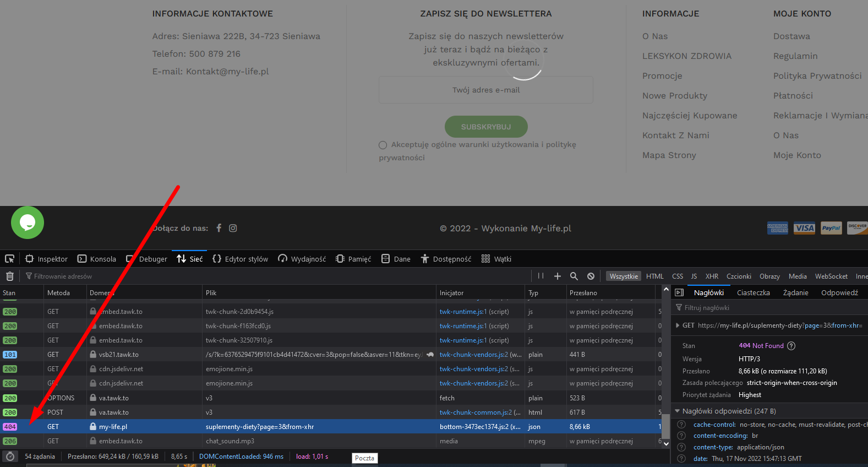Open the Pamięć tab

pos(353,259)
